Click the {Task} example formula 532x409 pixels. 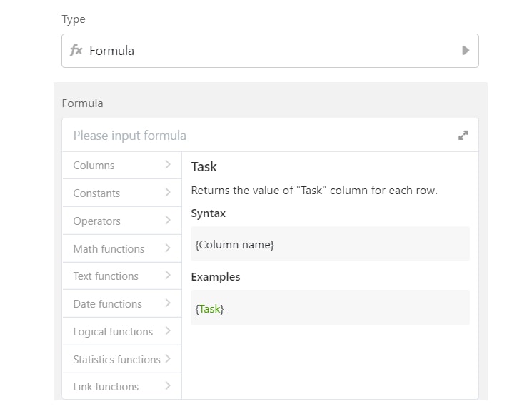209,309
